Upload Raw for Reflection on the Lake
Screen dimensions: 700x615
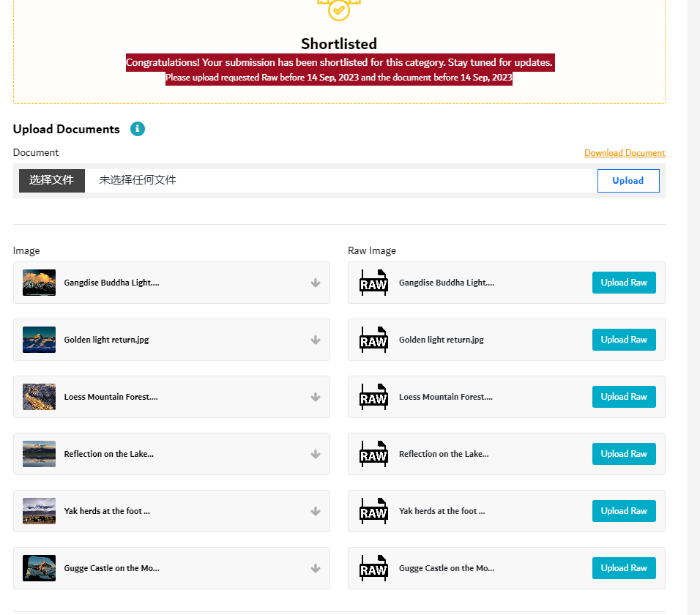tap(624, 454)
